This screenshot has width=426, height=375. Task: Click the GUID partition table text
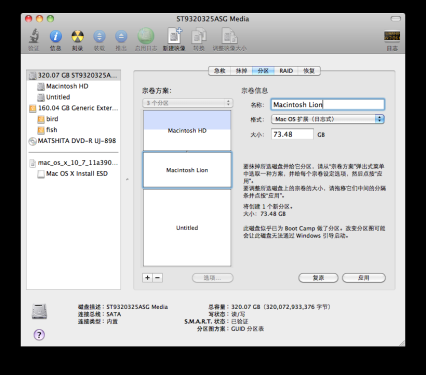pos(247,329)
